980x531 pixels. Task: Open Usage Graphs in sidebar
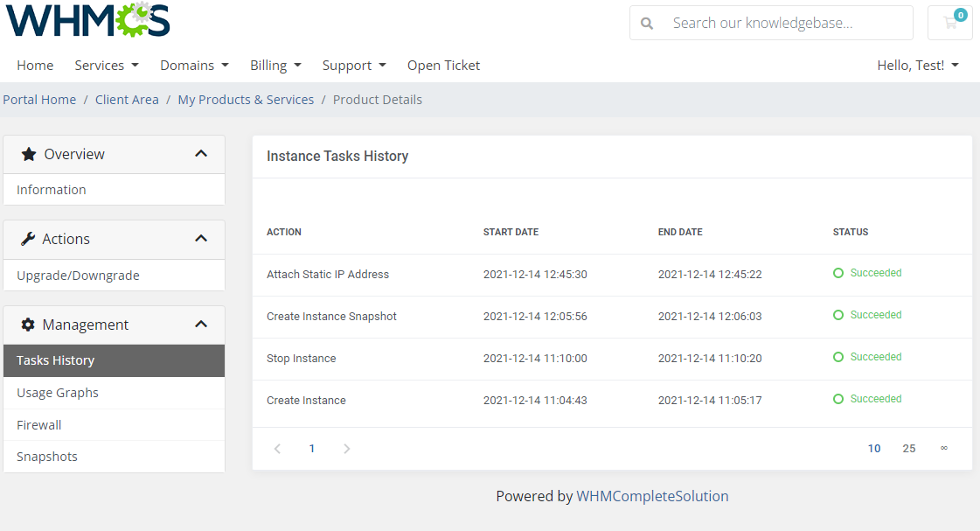click(114, 393)
